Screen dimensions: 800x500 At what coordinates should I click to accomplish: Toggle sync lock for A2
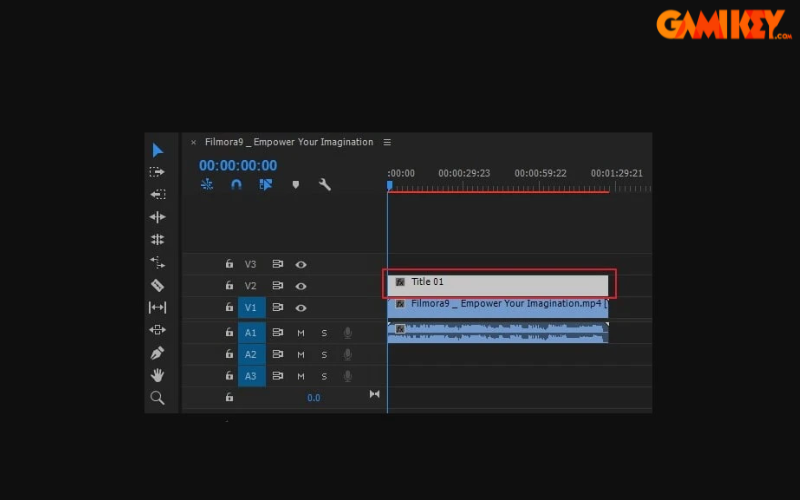[x=278, y=354]
